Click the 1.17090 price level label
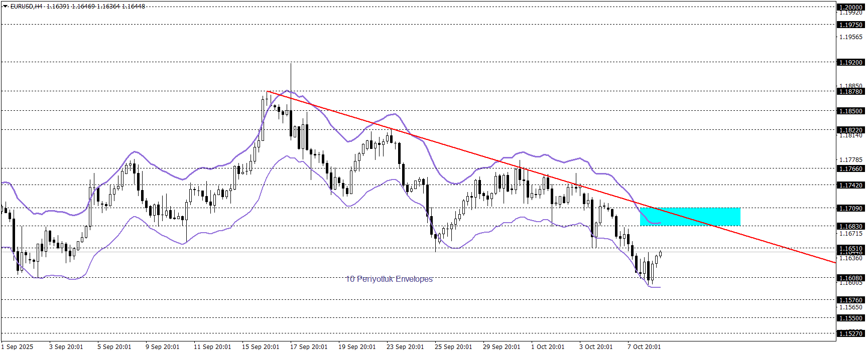 point(850,209)
